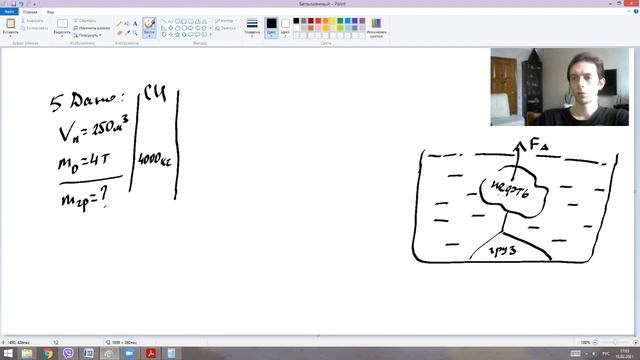Click Копировать (Copy) button
Screen dimensions: 640x360
(34, 28)
